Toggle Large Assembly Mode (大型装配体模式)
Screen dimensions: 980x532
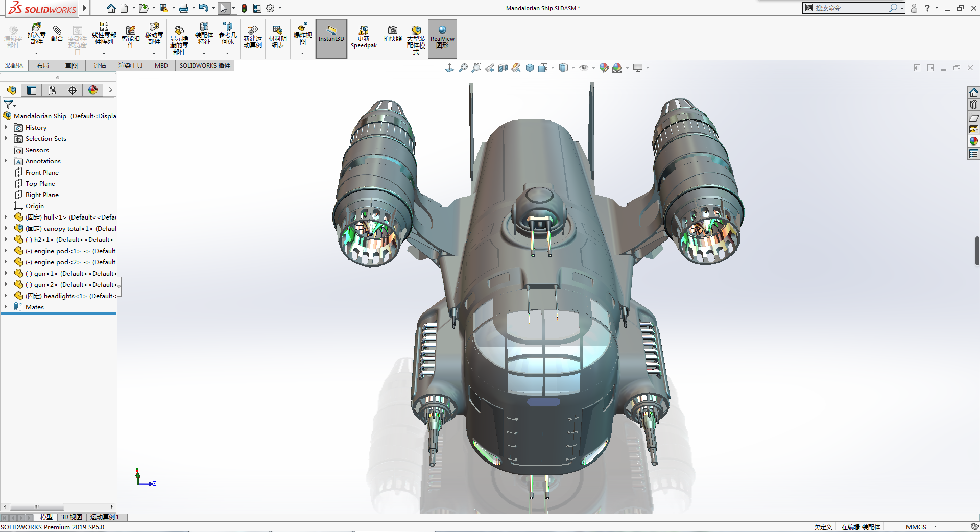pos(416,39)
